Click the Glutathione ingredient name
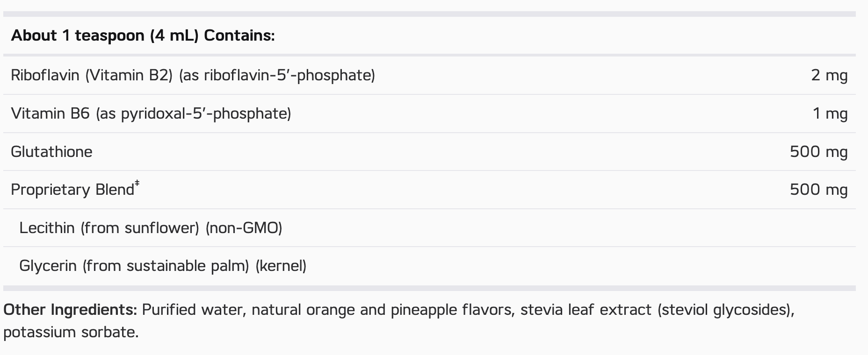 point(51,152)
